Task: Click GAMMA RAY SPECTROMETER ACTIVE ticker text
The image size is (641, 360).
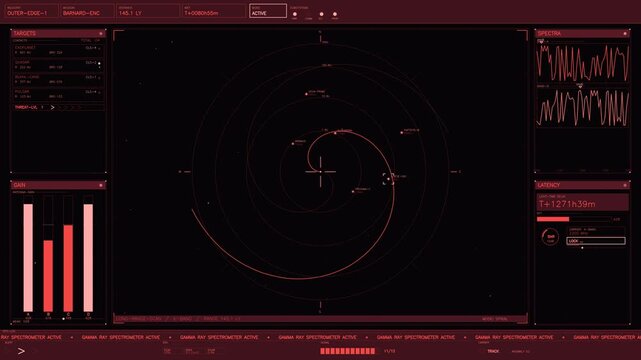Action: [x=317, y=338]
